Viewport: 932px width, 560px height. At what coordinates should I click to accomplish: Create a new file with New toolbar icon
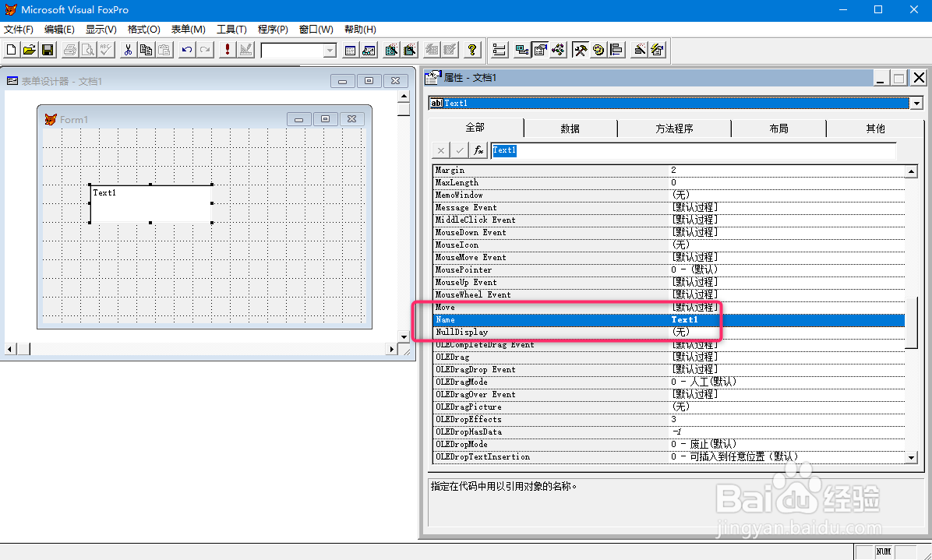tap(11, 51)
